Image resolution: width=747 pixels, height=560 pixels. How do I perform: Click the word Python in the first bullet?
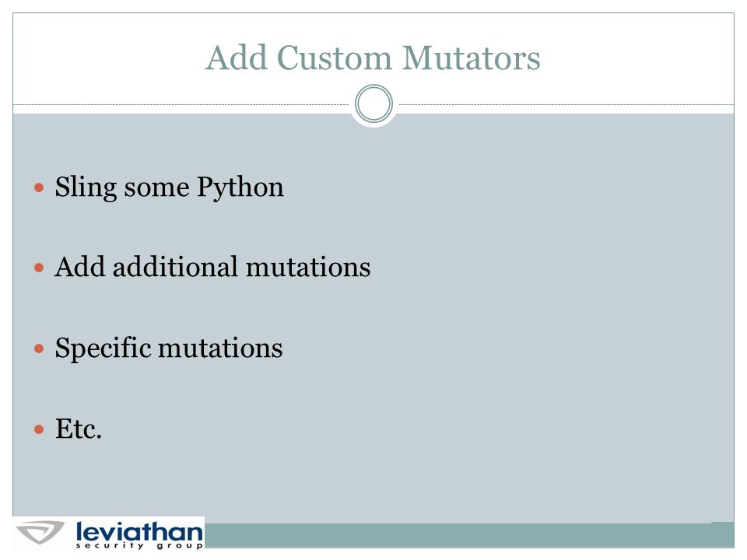tap(240, 187)
